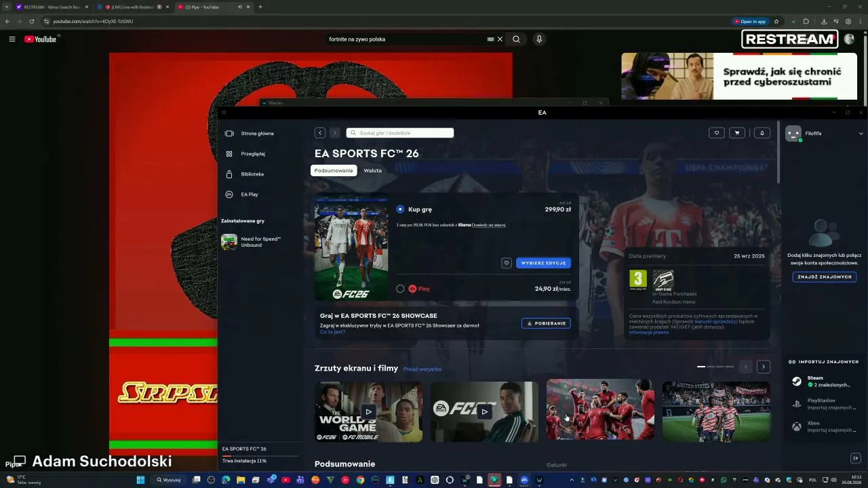Open Przeglądaj in EA sidebar

(245, 154)
